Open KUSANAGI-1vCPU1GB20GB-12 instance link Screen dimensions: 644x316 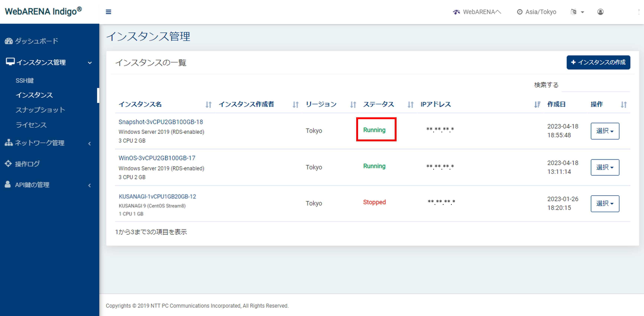tap(157, 197)
